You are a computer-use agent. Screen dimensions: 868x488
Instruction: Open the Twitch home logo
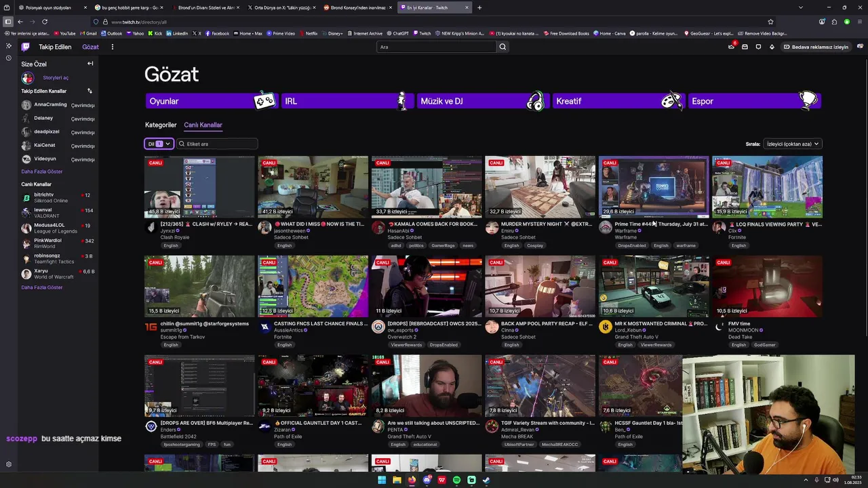coord(25,47)
